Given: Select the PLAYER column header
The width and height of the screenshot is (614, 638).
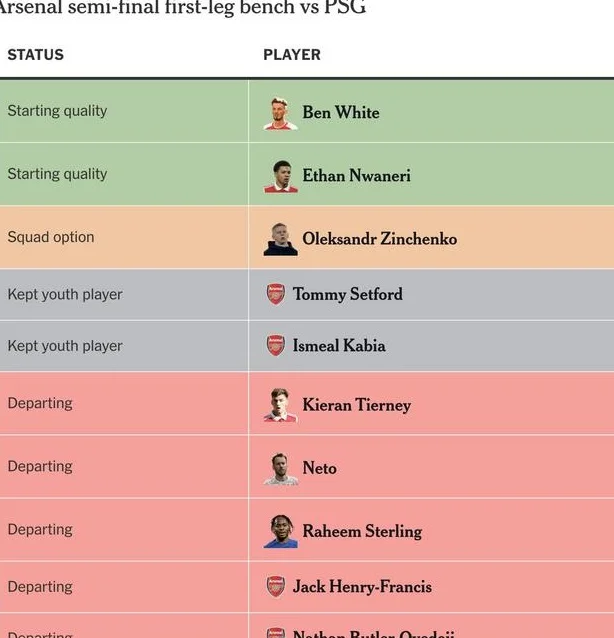Looking at the screenshot, I should (292, 55).
